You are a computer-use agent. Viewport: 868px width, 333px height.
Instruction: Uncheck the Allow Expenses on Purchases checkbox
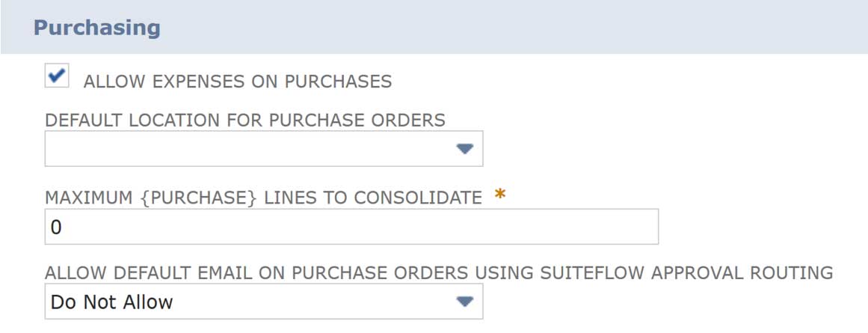point(57,76)
